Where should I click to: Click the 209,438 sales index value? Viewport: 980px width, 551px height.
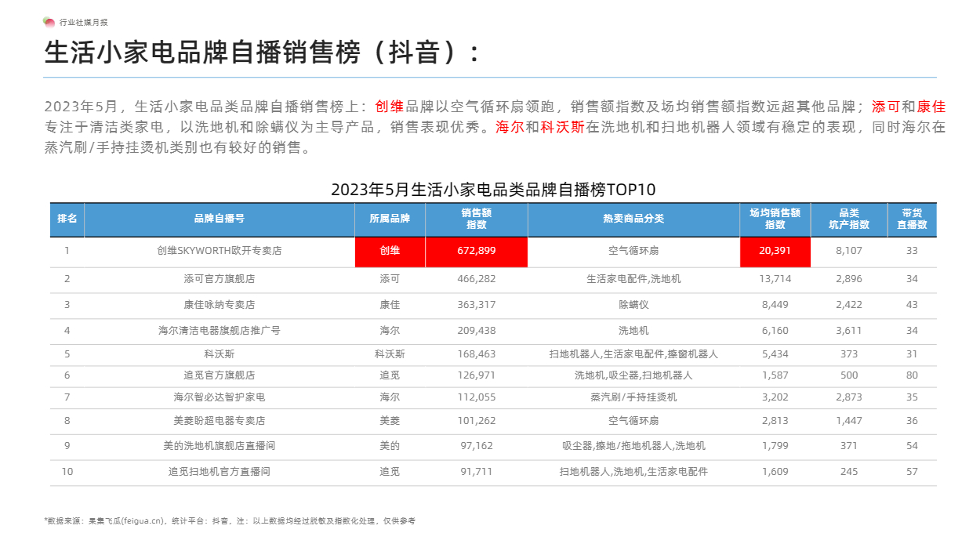click(x=477, y=331)
